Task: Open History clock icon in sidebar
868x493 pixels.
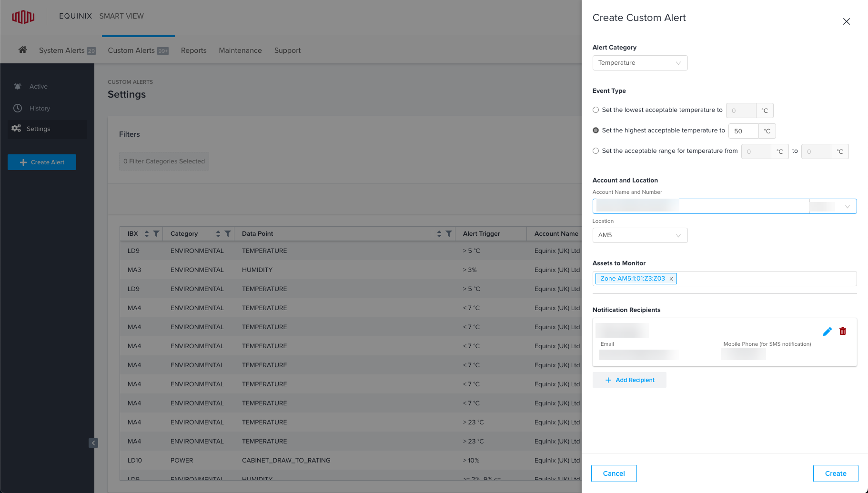Action: [x=18, y=108]
